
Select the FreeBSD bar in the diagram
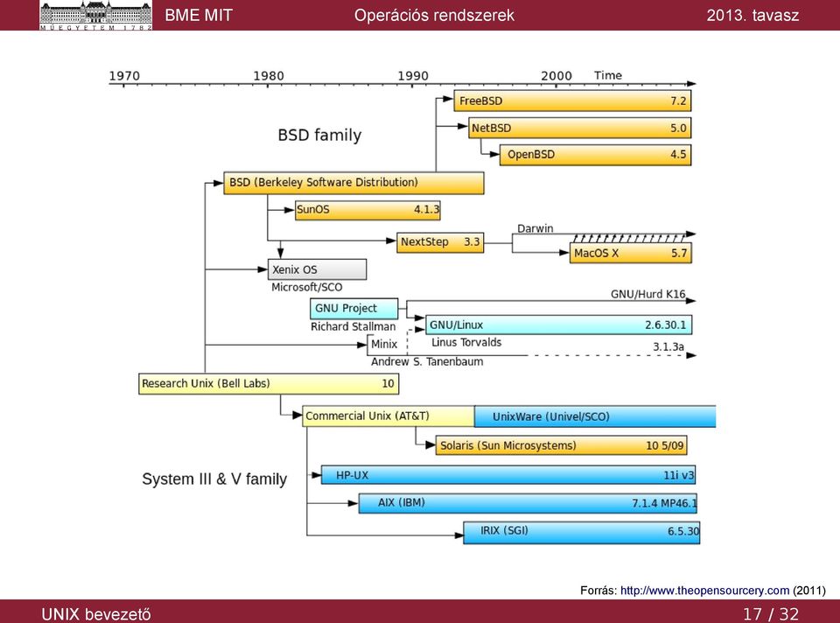(x=572, y=101)
